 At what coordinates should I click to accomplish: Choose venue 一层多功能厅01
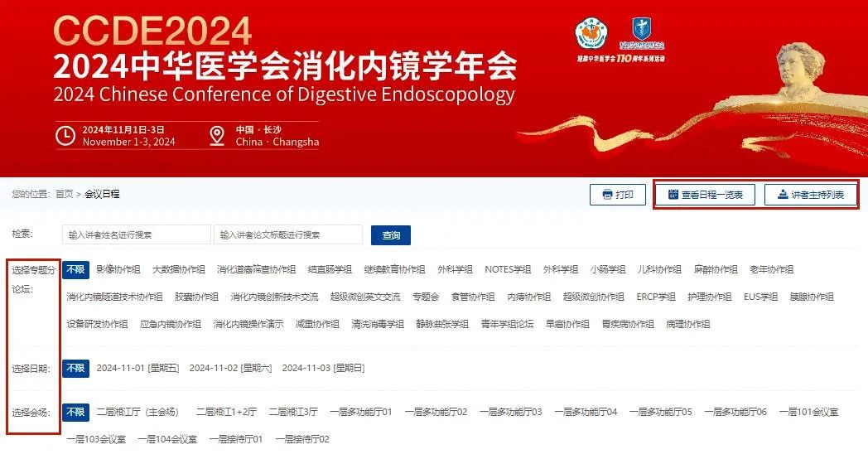point(361,412)
